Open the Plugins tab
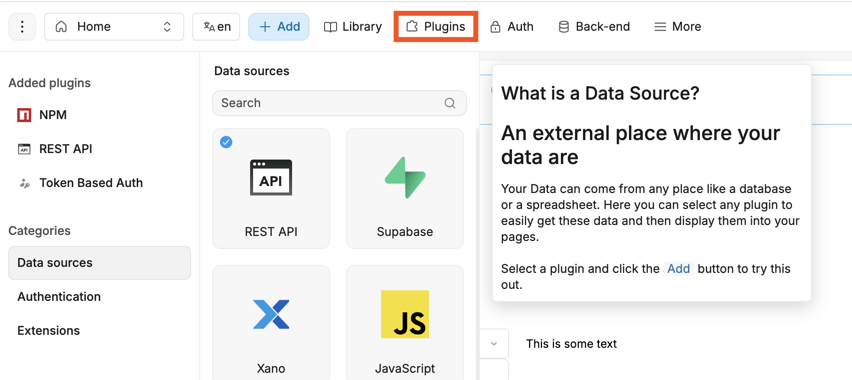Image resolution: width=852 pixels, height=380 pixels. click(x=436, y=27)
